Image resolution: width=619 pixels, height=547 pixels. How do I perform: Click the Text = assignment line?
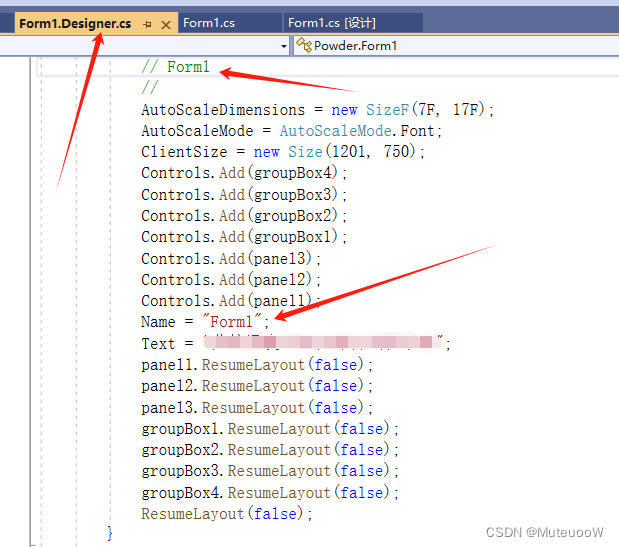point(296,343)
